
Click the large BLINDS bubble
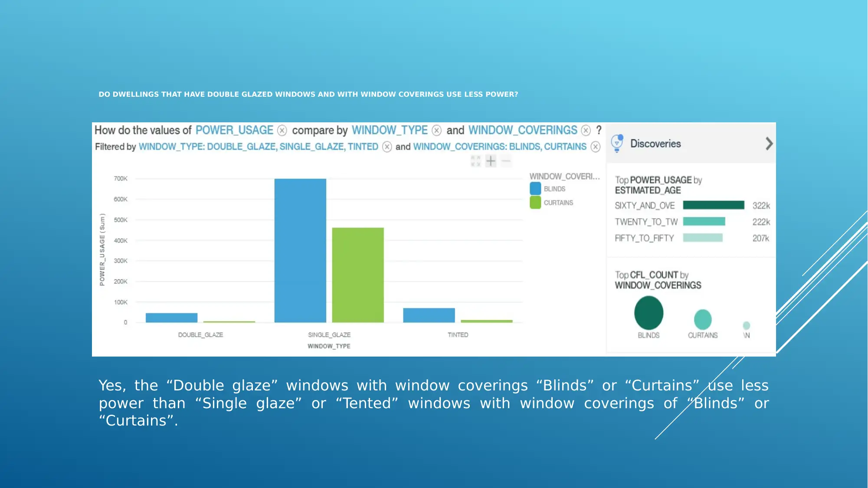(649, 313)
